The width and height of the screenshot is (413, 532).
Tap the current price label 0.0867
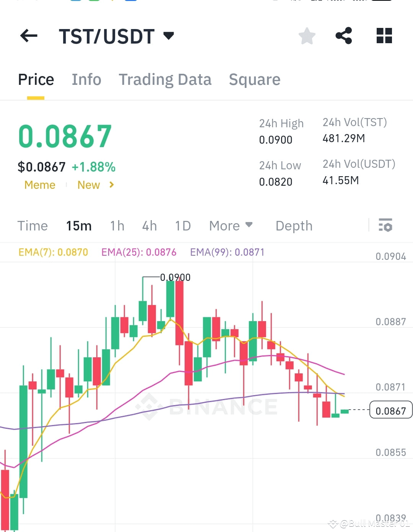[x=390, y=410]
